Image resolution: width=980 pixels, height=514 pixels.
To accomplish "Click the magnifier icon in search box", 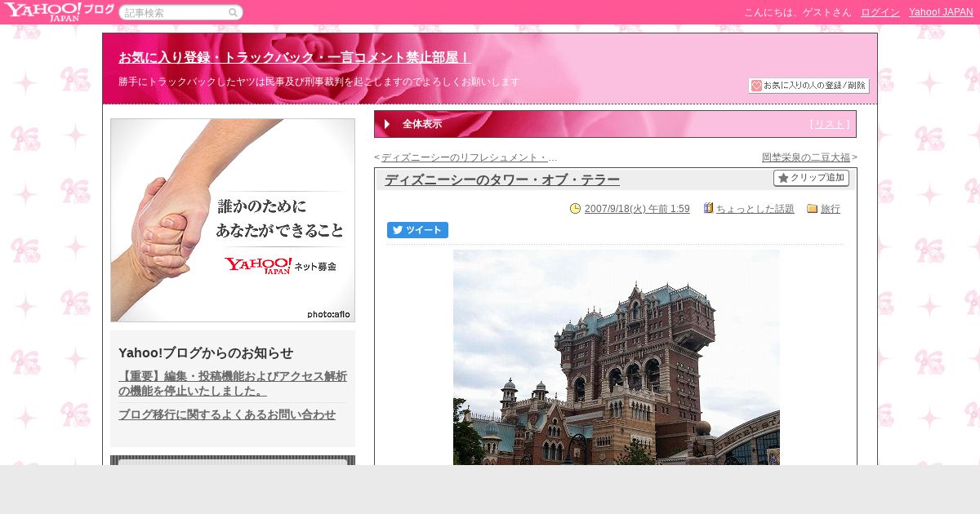I will [233, 13].
